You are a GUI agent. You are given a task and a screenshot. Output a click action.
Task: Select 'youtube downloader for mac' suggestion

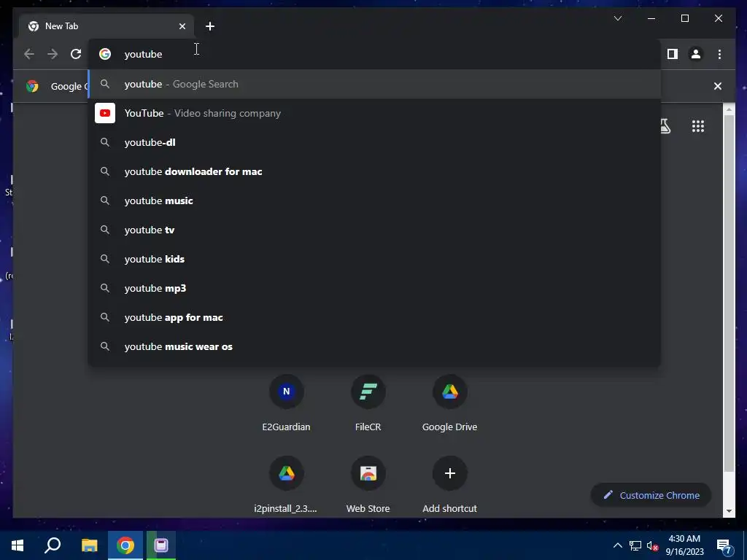click(x=374, y=171)
